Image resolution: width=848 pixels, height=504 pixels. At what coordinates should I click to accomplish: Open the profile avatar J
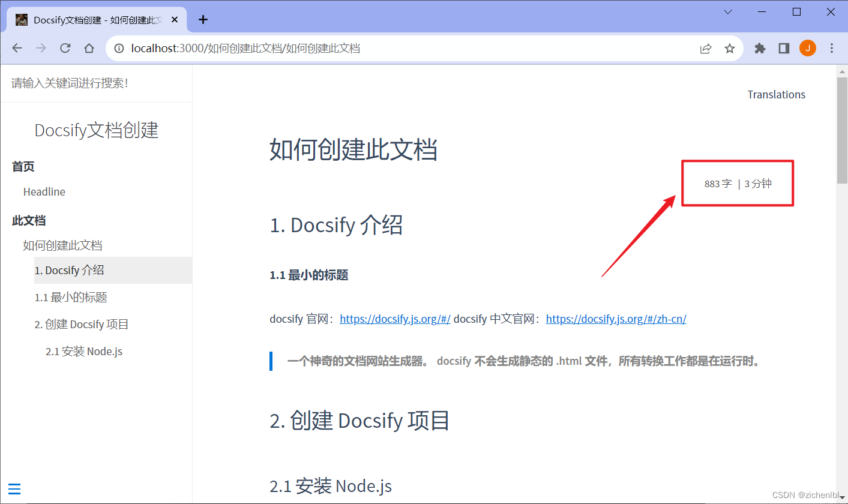[x=808, y=49]
